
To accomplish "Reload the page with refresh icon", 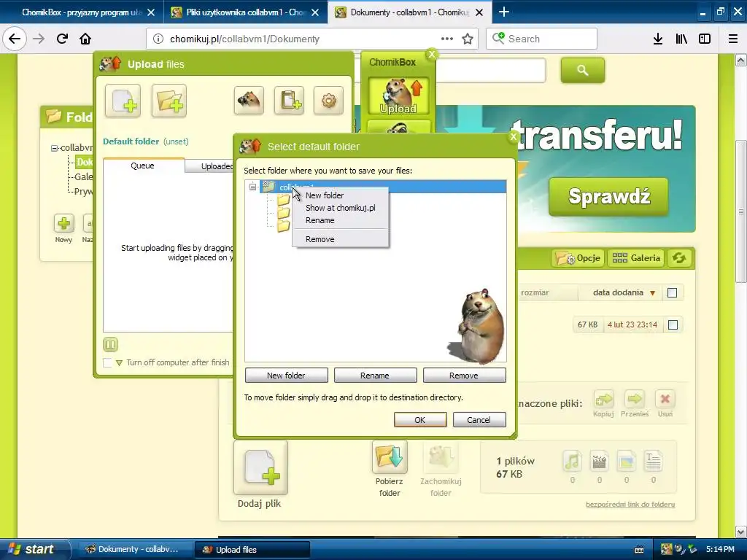I will click(62, 39).
